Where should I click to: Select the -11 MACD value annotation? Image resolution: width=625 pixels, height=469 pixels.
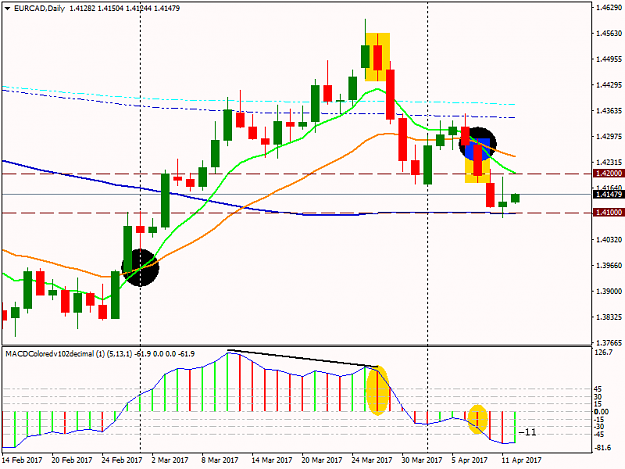point(528,432)
